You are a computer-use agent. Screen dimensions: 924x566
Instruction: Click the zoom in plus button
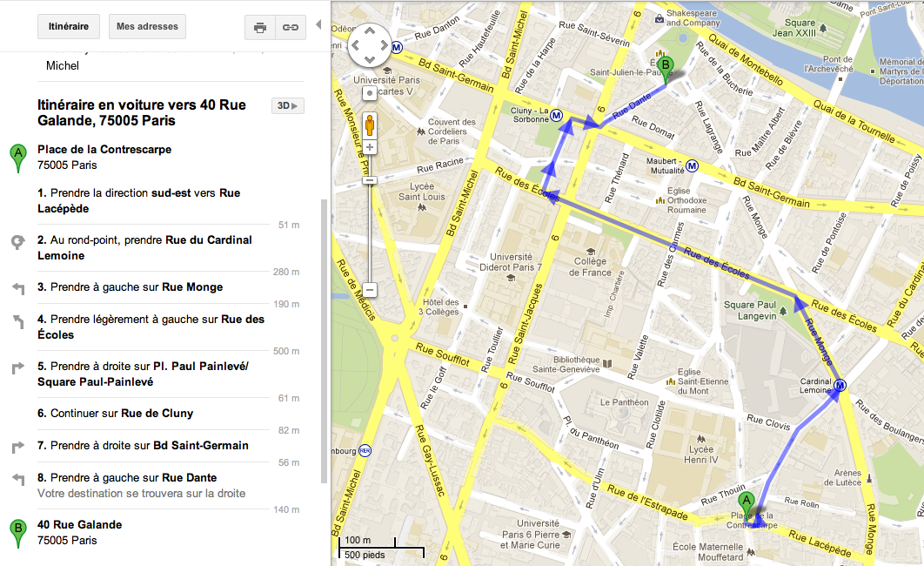(x=370, y=147)
